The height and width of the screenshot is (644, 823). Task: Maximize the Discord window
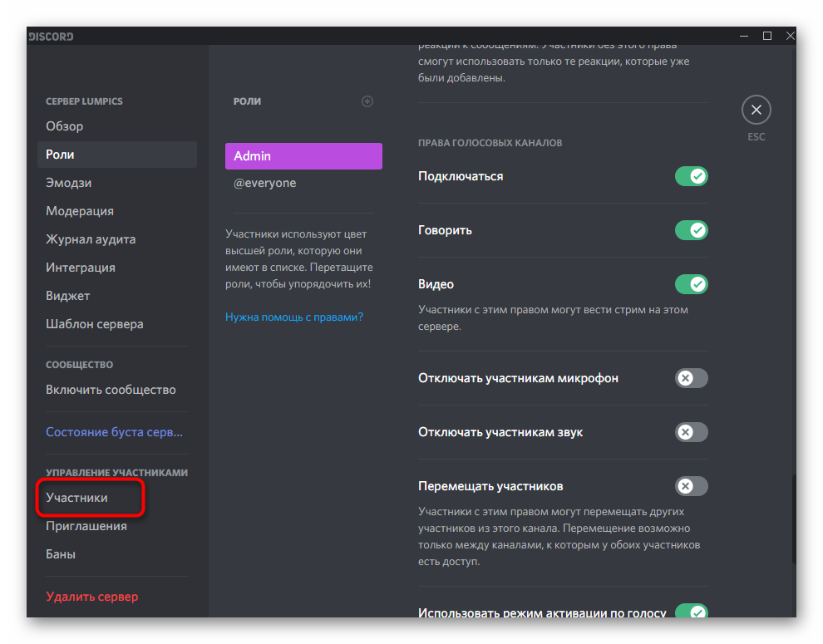point(767,36)
